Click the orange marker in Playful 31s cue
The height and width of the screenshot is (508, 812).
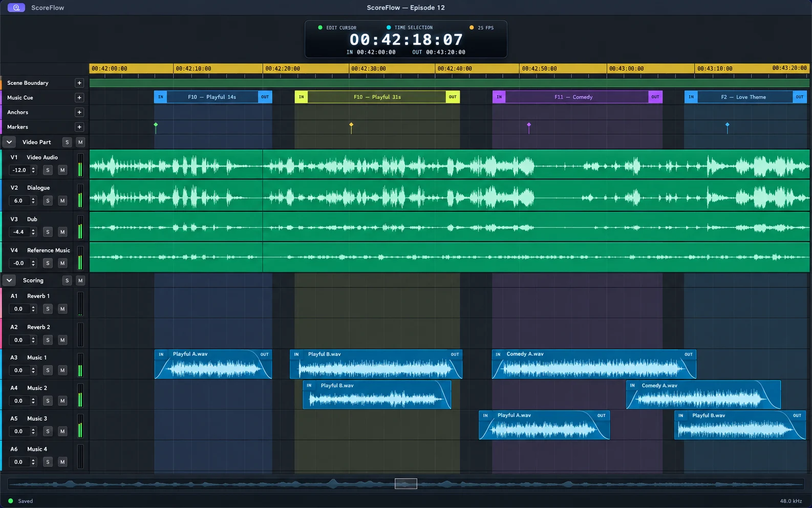[351, 125]
